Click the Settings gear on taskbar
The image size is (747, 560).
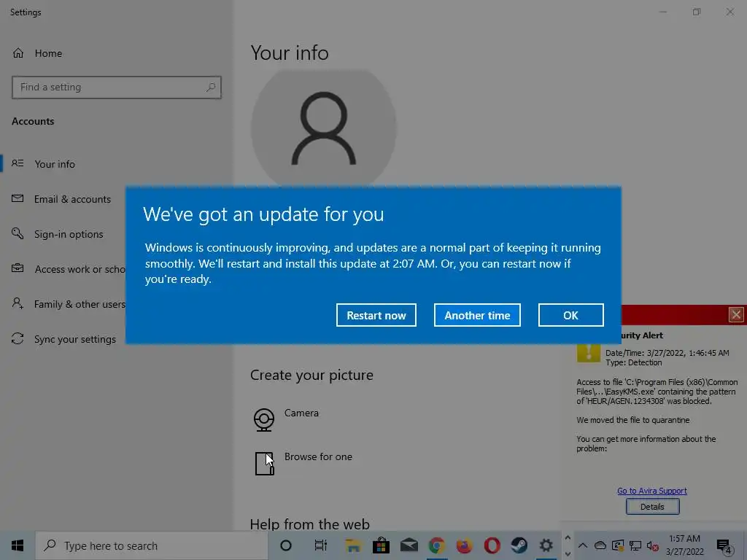click(546, 545)
